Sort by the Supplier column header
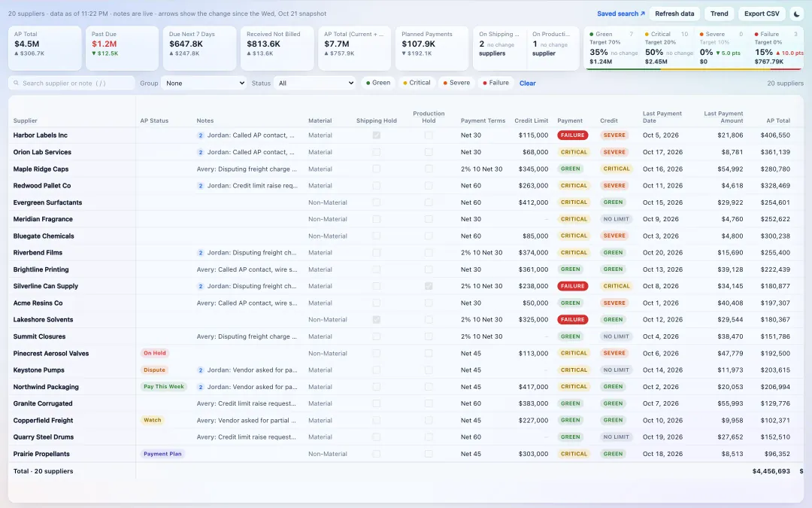Screen dimensions: 812x508 coord(26,120)
